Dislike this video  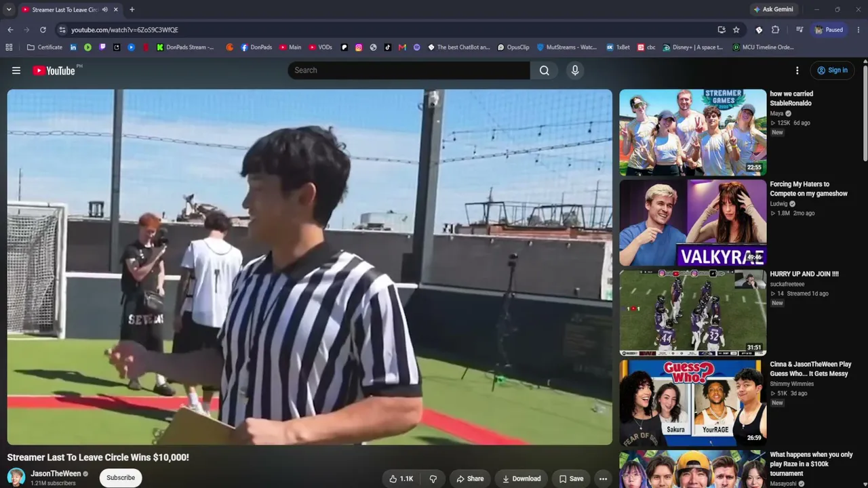(433, 479)
